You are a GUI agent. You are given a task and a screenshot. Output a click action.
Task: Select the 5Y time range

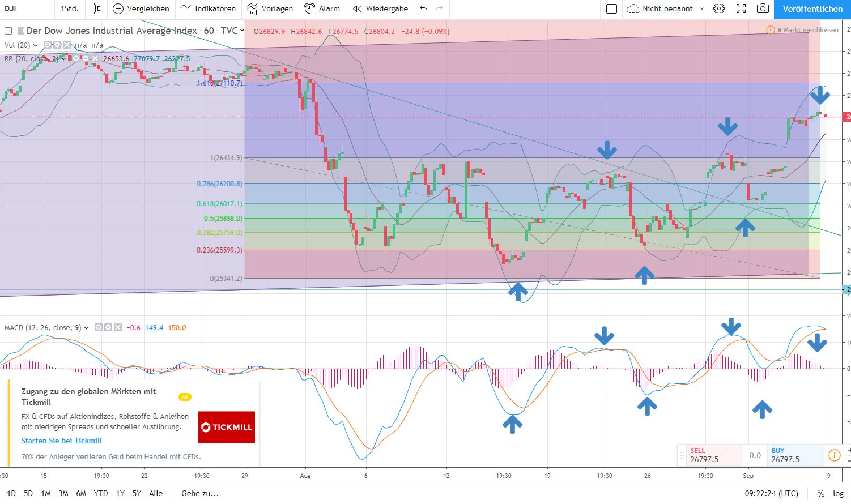click(x=137, y=493)
